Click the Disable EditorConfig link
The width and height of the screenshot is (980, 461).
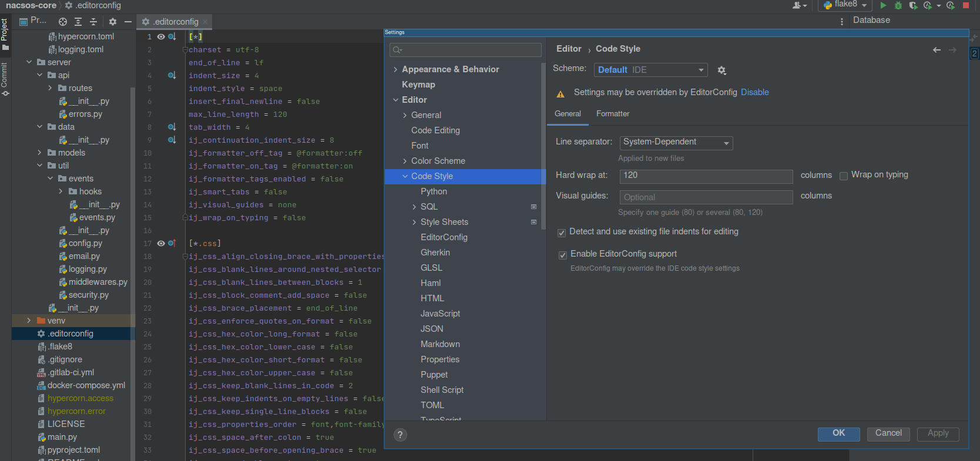coord(754,92)
